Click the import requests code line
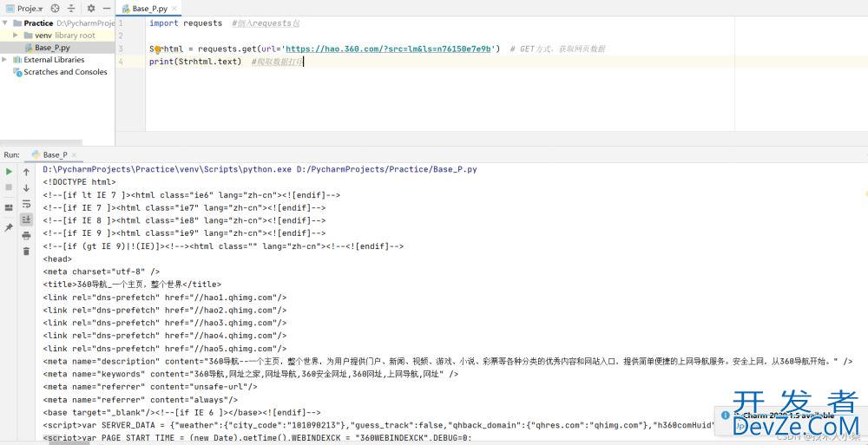Viewport: 868px width, 445px height. (x=186, y=23)
